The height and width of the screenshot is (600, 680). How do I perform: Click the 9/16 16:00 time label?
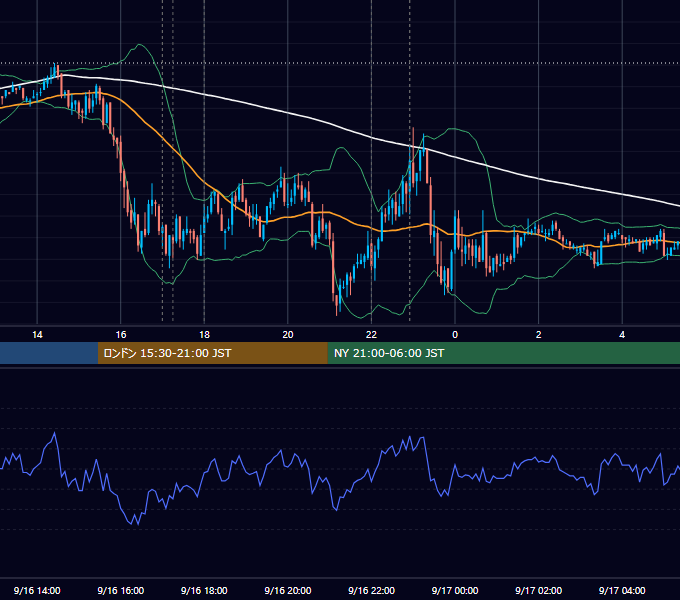pos(121,590)
